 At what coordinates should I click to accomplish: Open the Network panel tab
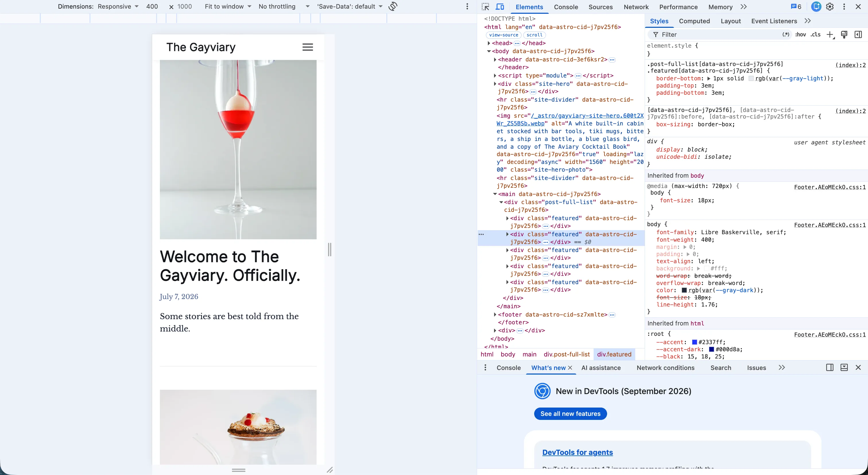636,7
